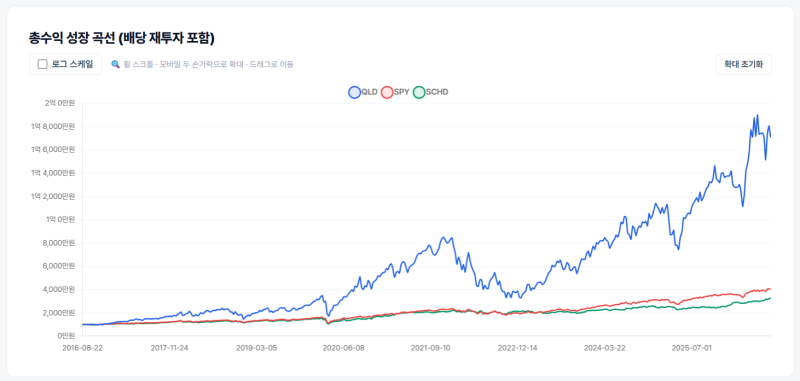Click the 6,000만원 y-axis label
The image size is (800, 381).
[60, 266]
